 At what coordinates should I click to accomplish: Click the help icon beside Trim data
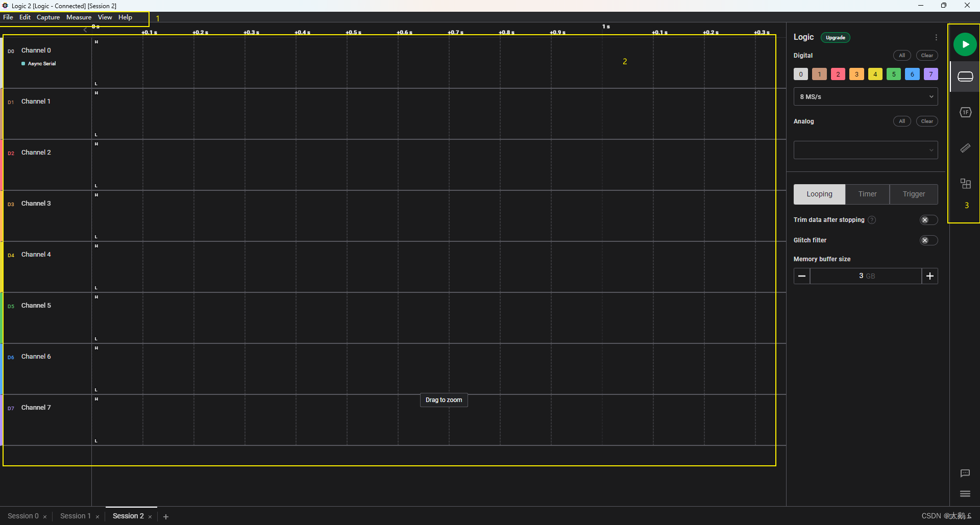(872, 220)
